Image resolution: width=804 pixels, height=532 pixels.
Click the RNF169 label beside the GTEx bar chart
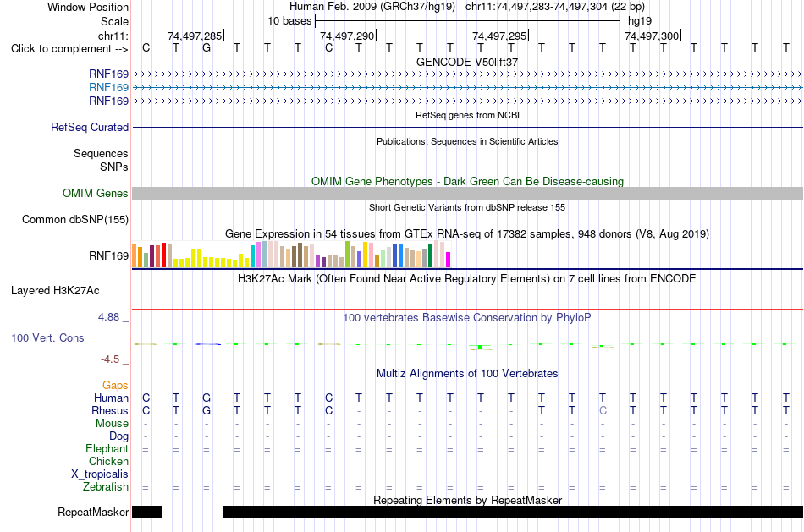tap(108, 255)
